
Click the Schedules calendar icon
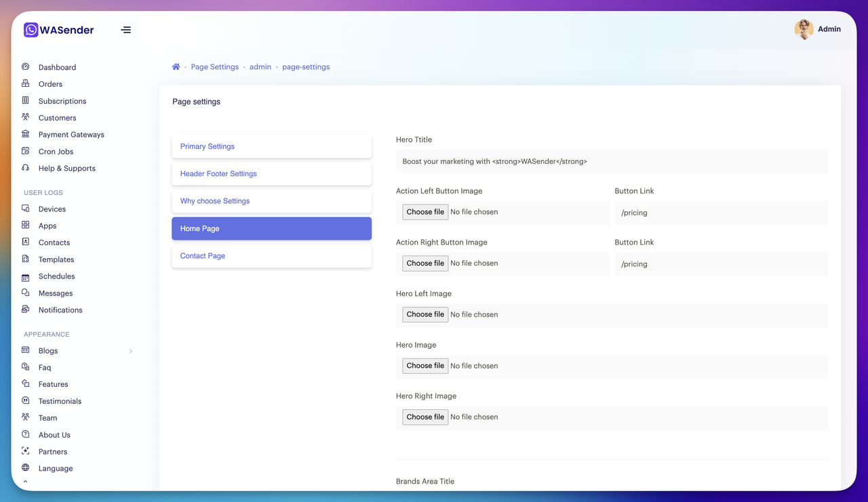(26, 276)
